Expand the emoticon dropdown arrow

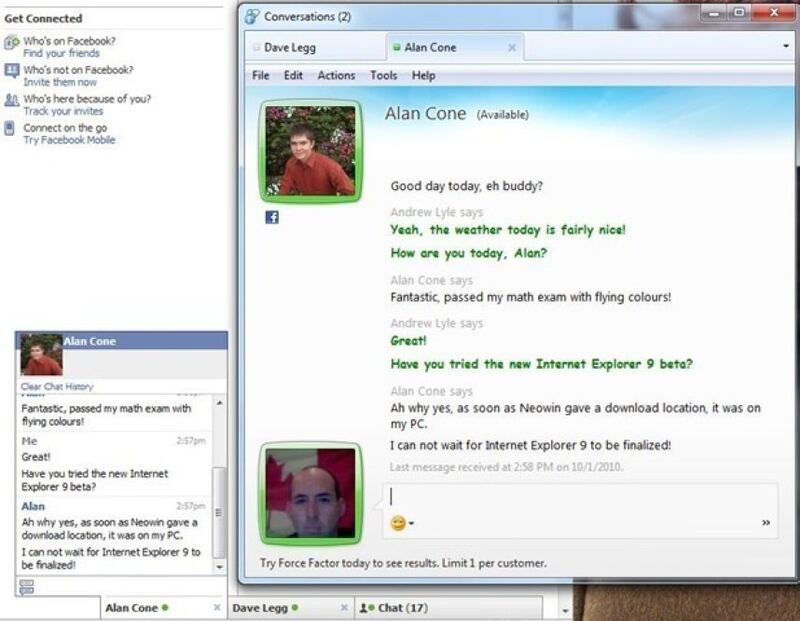coord(411,524)
